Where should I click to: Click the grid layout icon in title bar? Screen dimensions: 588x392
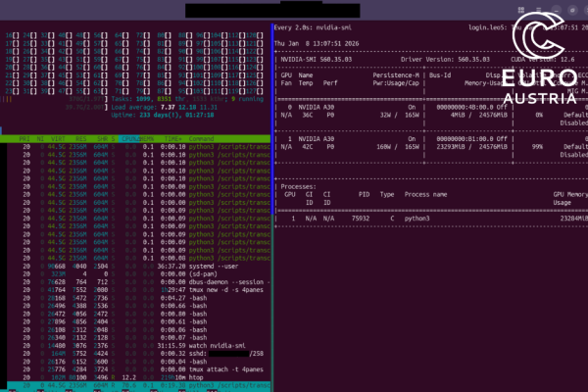coord(521,10)
